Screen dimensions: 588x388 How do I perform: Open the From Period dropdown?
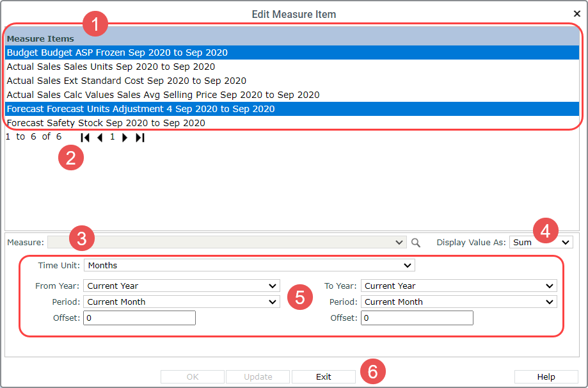(182, 302)
